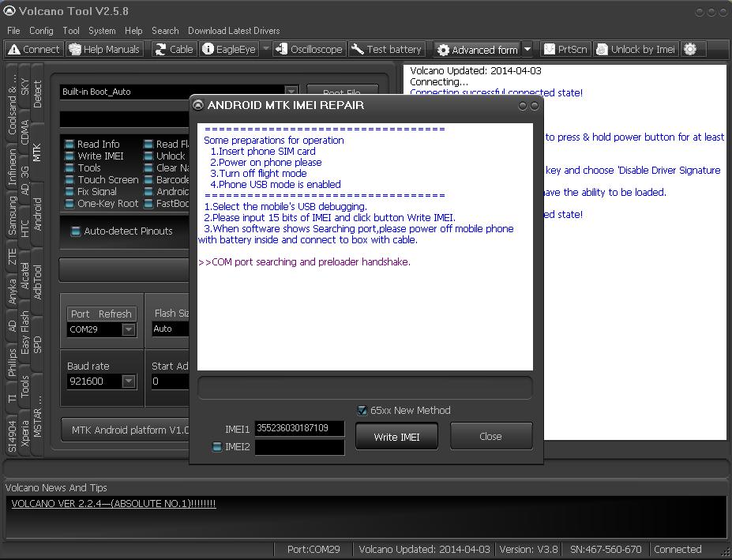Open Advanced form gear button
732x560 pixels.
(x=477, y=50)
